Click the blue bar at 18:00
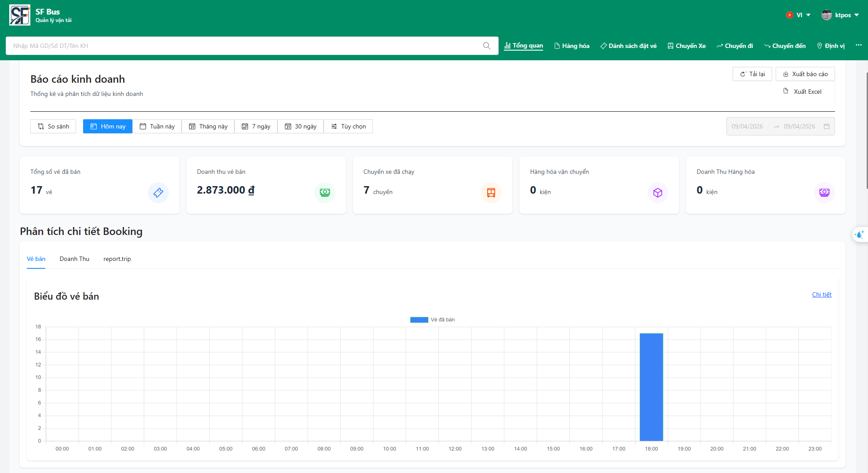Screen dimensions: 868x473 coord(651,387)
